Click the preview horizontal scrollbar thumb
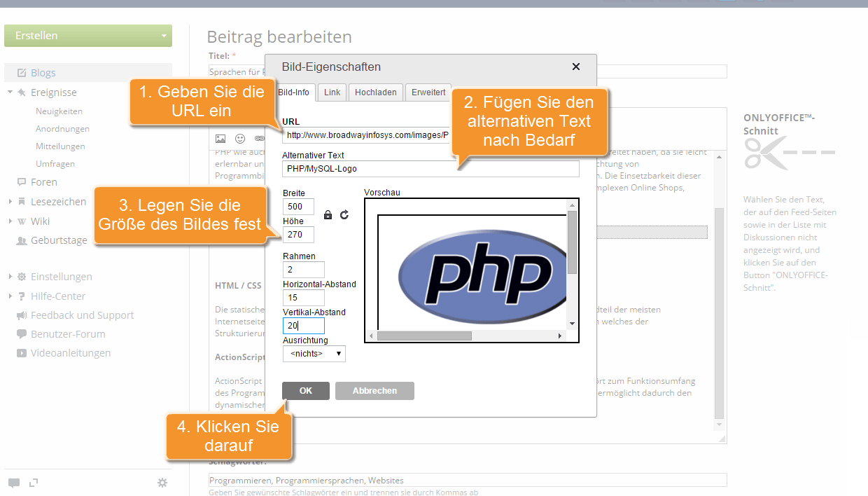The width and height of the screenshot is (868, 496). pos(424,336)
